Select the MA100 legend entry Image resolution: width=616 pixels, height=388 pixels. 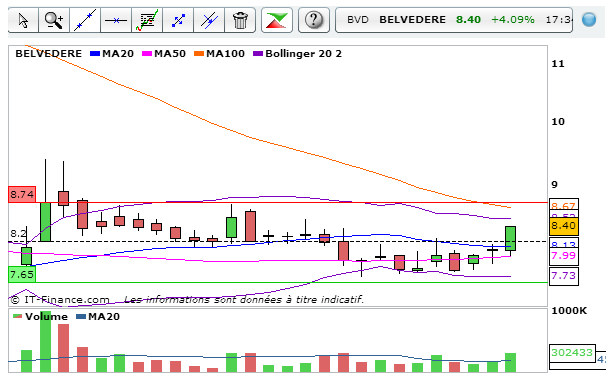[x=219, y=54]
